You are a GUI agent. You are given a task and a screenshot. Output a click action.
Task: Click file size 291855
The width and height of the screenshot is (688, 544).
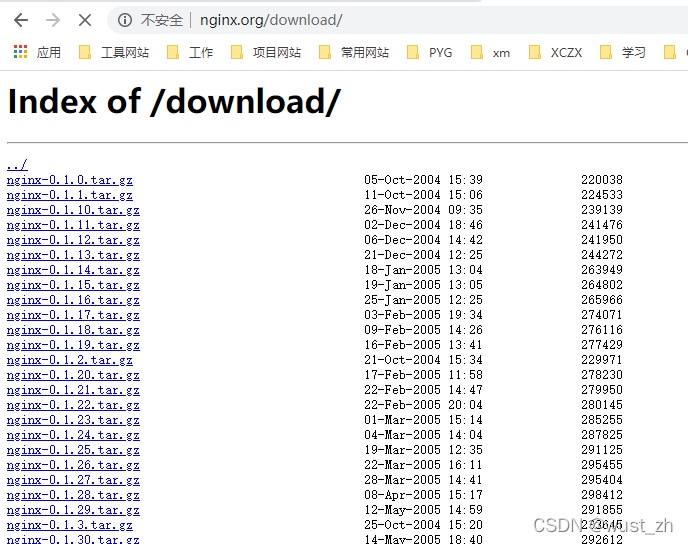pyautogui.click(x=602, y=509)
